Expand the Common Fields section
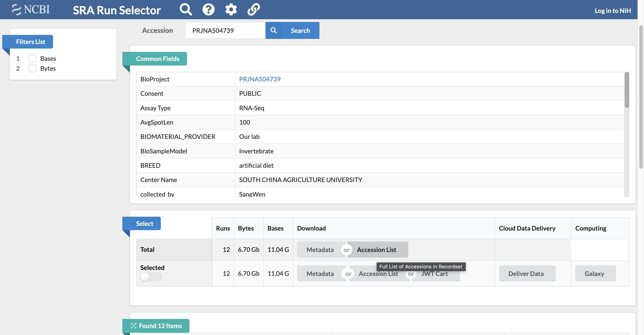This screenshot has height=335, width=644. click(157, 58)
